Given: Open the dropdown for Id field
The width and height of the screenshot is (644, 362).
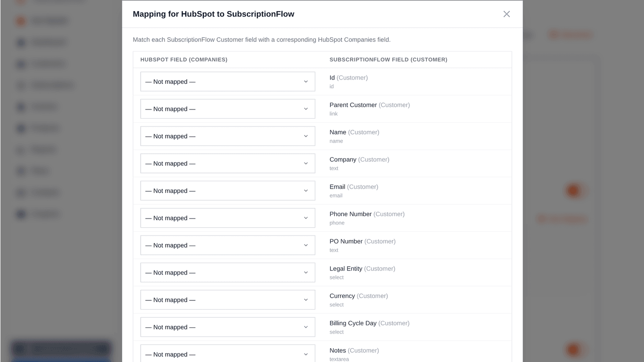Looking at the screenshot, I should point(228,81).
